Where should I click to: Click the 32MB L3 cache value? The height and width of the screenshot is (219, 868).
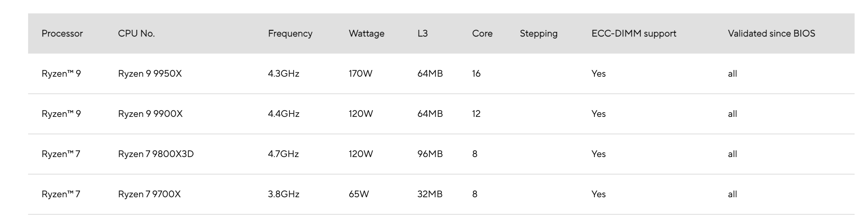pyautogui.click(x=430, y=194)
